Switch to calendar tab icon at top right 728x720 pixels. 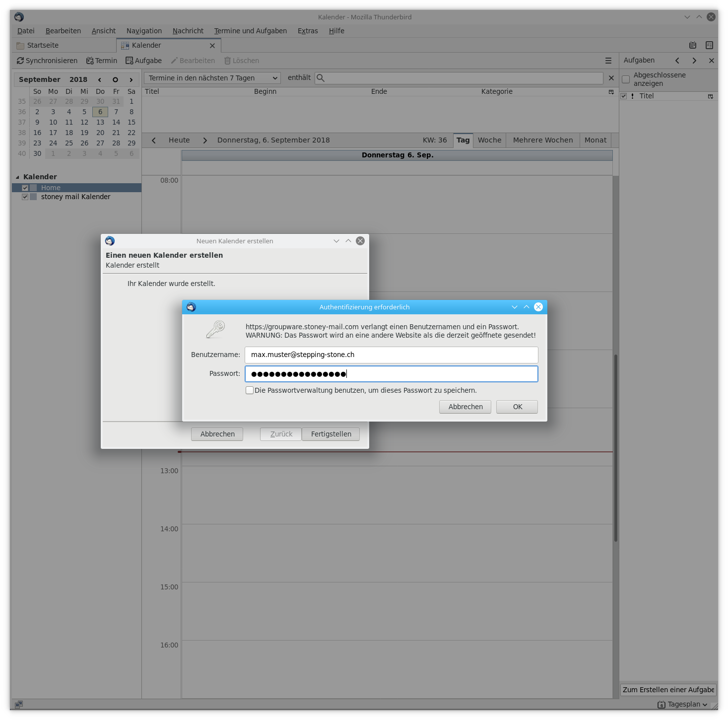click(693, 45)
